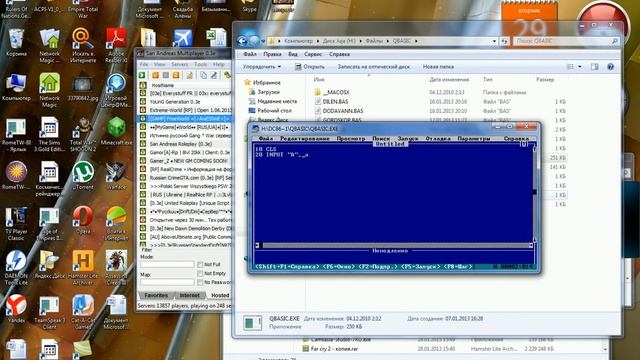Enable the Not Full filter checkbox

coord(200,265)
